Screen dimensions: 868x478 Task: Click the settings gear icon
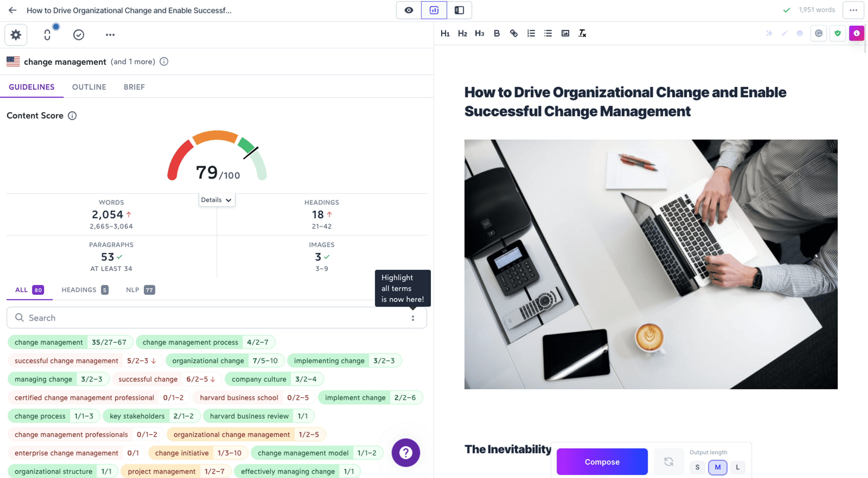point(15,34)
